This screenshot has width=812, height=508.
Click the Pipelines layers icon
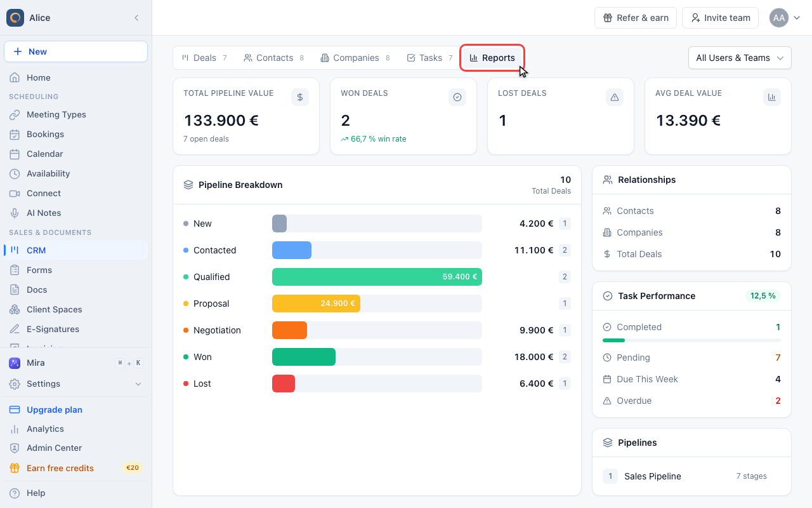coord(608,443)
